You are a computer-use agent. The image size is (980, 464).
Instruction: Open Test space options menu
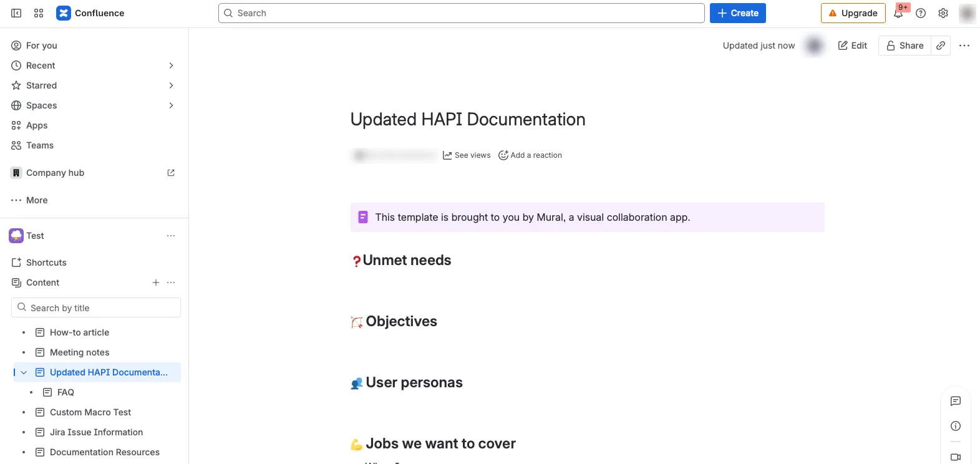[x=171, y=236]
